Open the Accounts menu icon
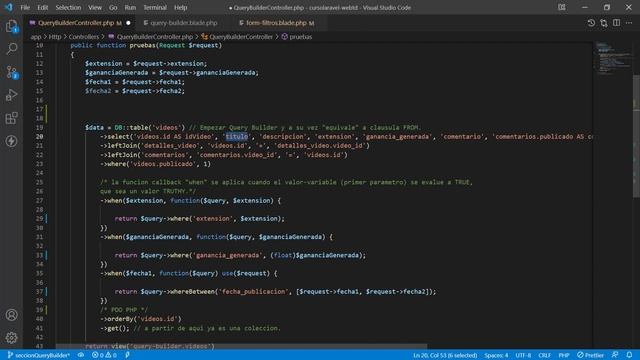The width and height of the screenshot is (640, 360). pyautogui.click(x=11, y=315)
